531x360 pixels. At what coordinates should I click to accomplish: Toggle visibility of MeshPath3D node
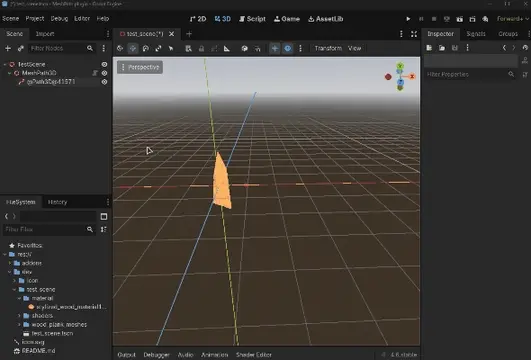pyautogui.click(x=104, y=73)
